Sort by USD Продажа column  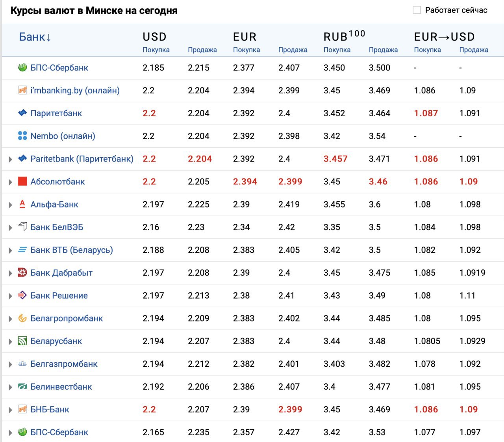(x=202, y=50)
